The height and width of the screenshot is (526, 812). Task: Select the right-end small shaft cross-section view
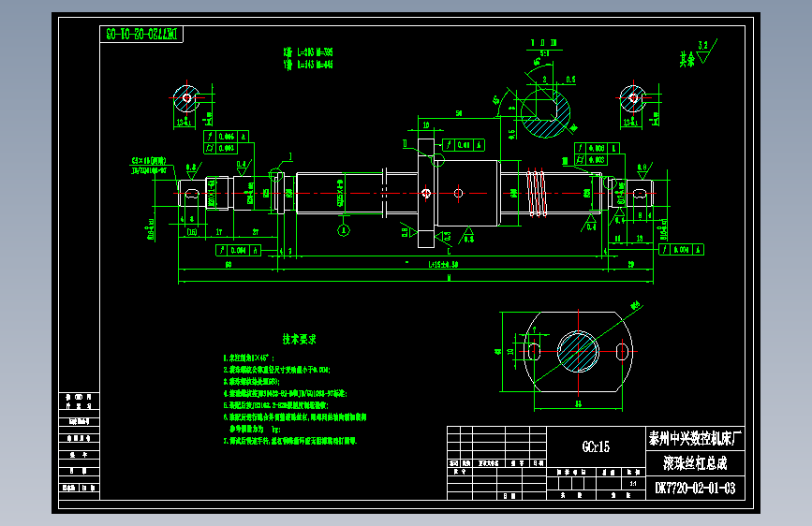(x=633, y=99)
